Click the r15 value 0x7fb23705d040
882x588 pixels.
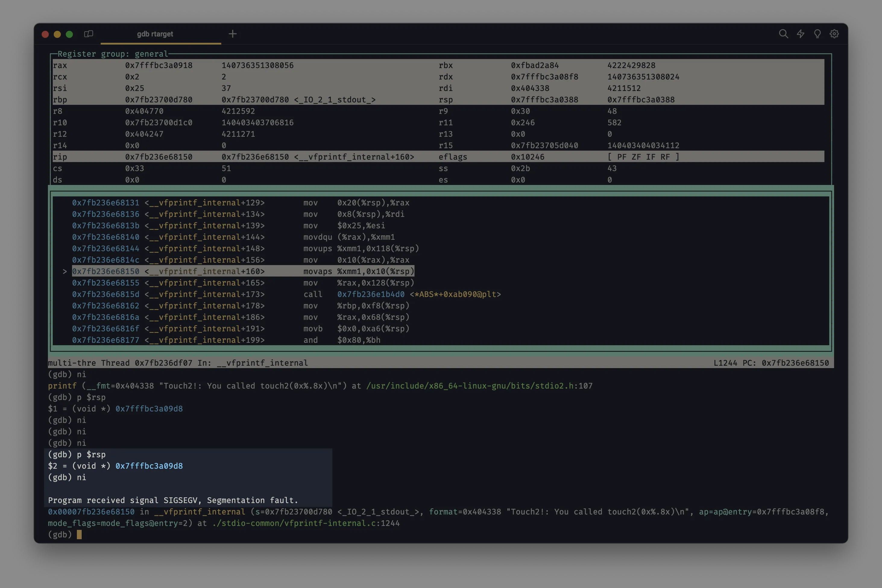pos(544,145)
